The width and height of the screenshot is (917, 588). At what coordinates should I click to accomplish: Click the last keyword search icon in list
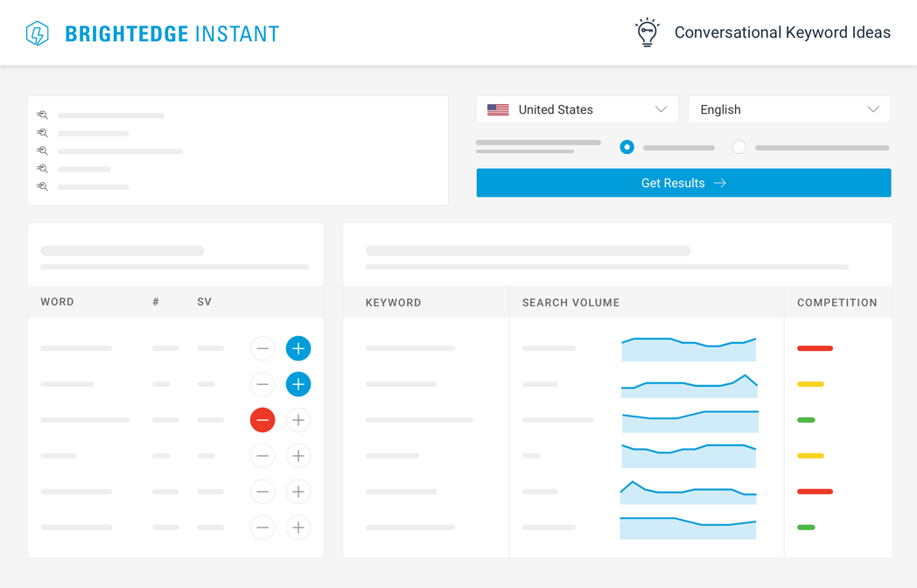click(42, 186)
